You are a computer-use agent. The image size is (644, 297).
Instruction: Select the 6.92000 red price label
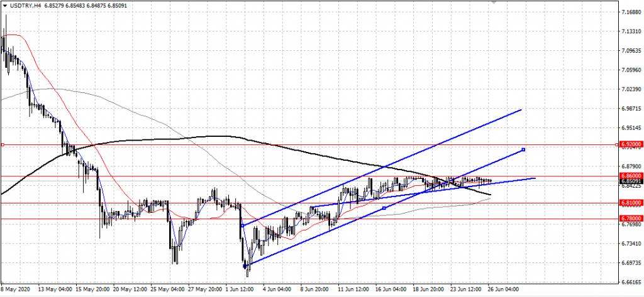[x=630, y=144]
